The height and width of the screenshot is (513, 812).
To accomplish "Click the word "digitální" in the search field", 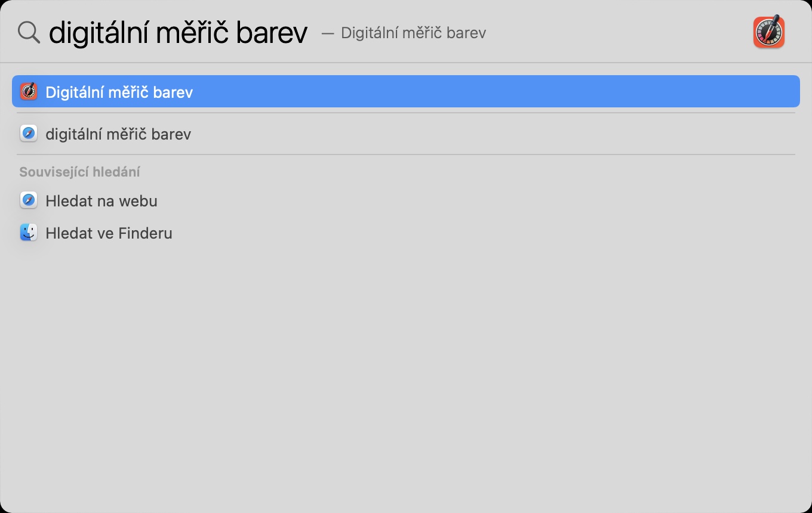I will (99, 33).
